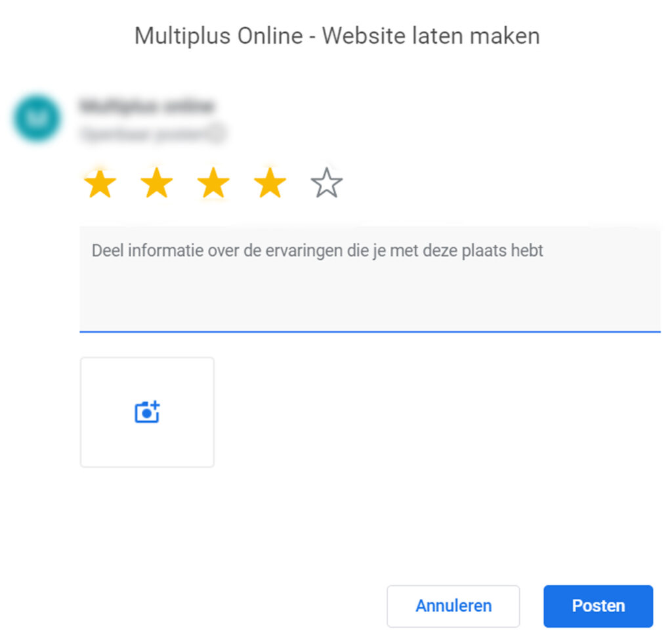Cancel the review with Annuleren

[453, 606]
